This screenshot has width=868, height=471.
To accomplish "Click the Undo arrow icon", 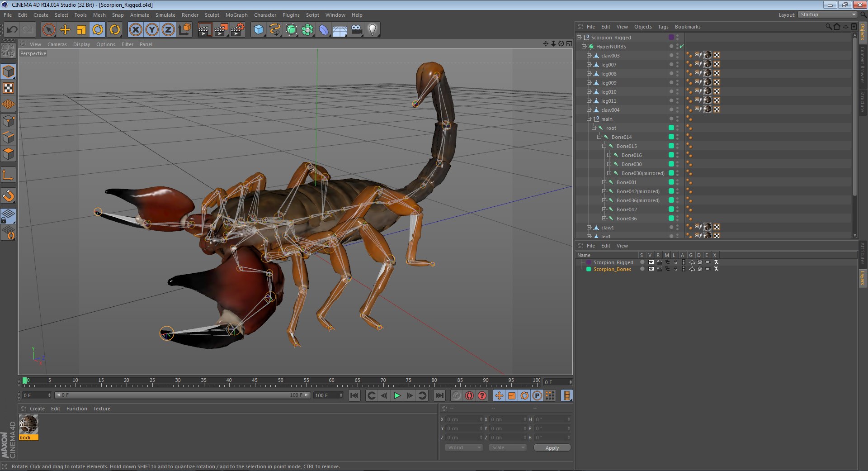I will [x=12, y=30].
